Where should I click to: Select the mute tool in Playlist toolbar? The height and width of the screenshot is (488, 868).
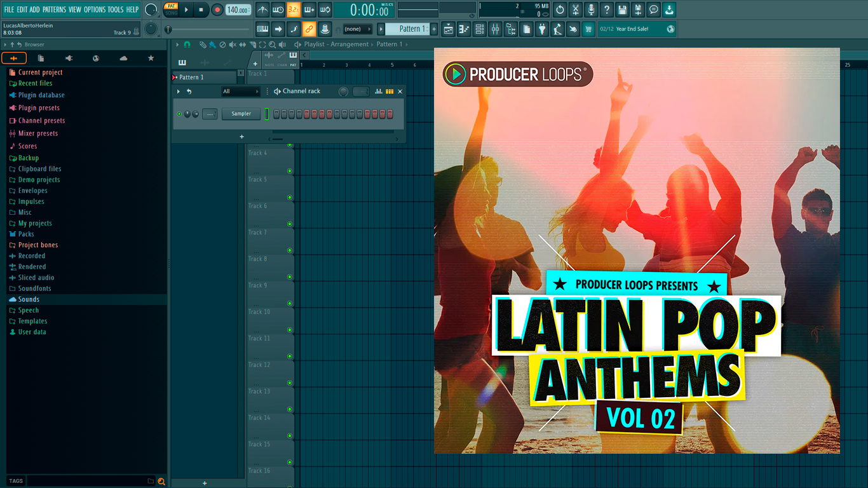(x=232, y=44)
